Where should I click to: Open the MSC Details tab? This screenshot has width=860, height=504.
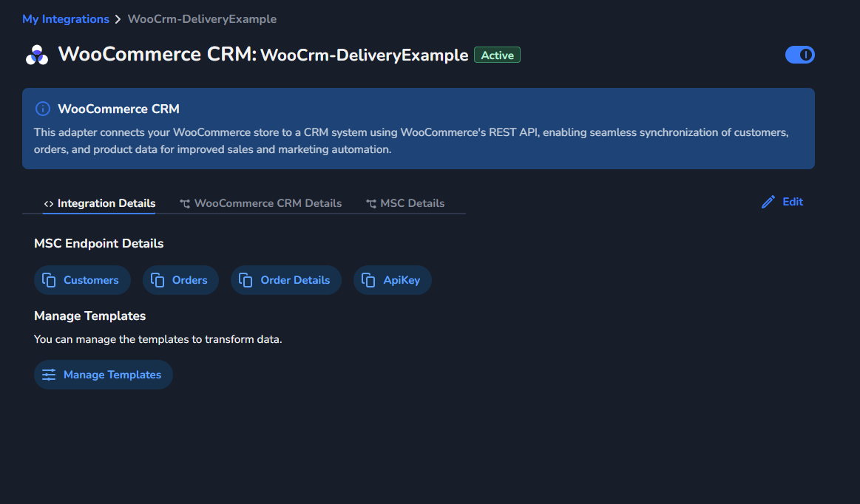coord(405,203)
